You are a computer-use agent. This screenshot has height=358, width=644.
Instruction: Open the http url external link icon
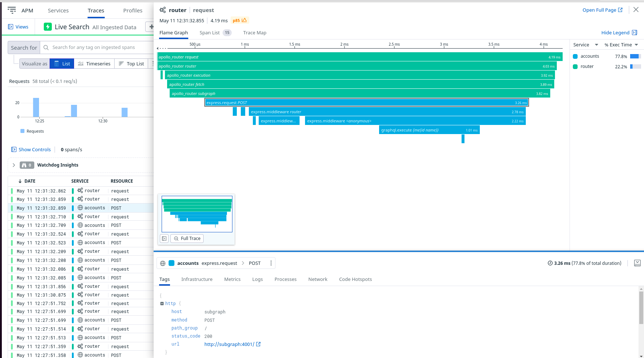tap(258, 344)
